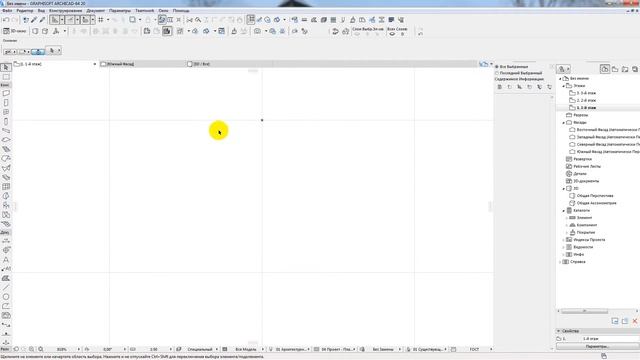Select '2. 2-й этаж' in Navigator
640x360 pixels.
(586, 100)
